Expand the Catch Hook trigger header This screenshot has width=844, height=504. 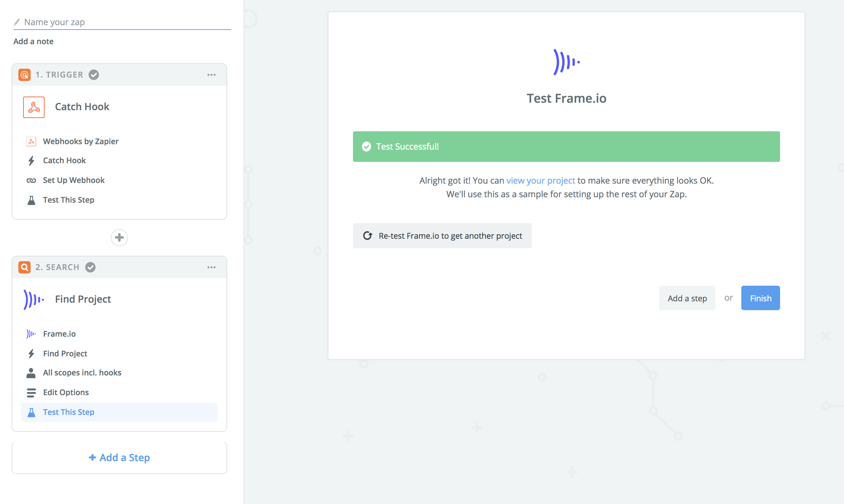click(82, 107)
